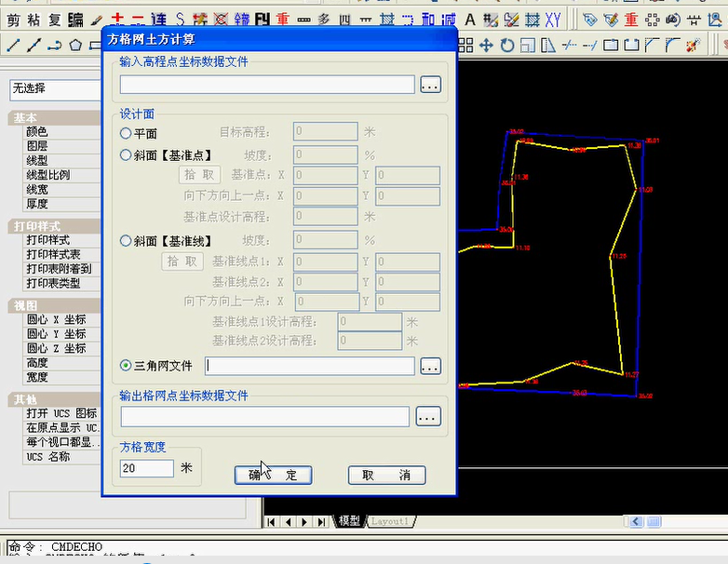
Task: Click the 三角网文件 path input field
Action: pyautogui.click(x=310, y=367)
